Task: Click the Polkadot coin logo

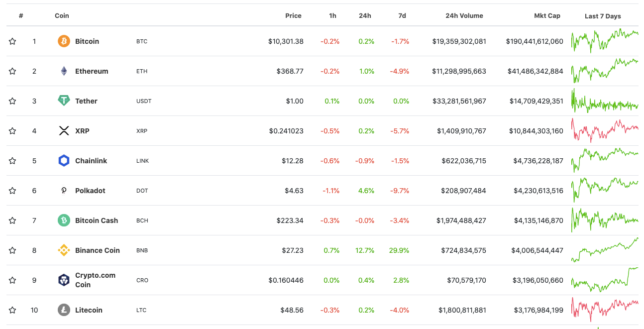Action: point(64,191)
